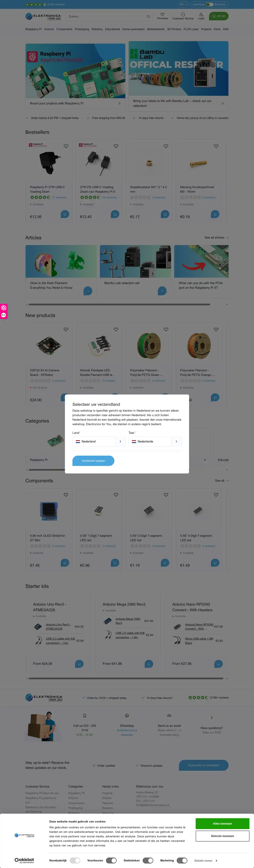Click the Favorites heart icon in header
The width and height of the screenshot is (254, 868).
[x=162, y=14]
